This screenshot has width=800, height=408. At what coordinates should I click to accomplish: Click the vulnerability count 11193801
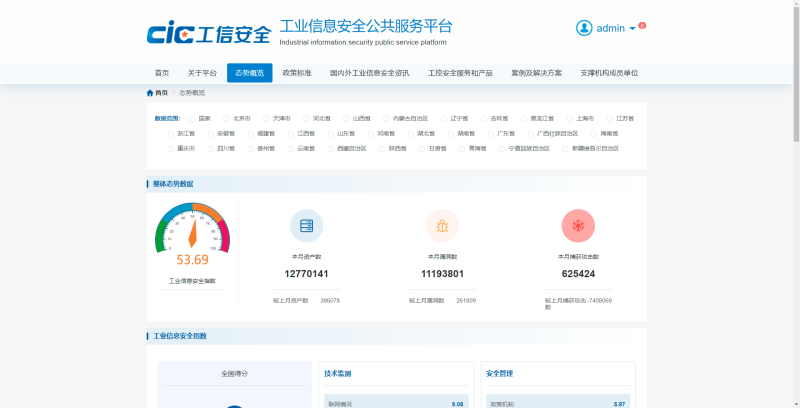pos(442,274)
